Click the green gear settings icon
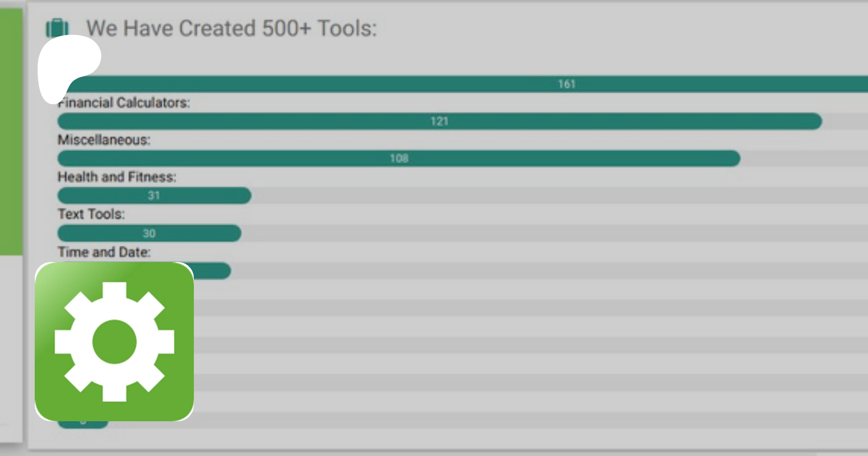The width and height of the screenshot is (868, 456). point(114,342)
